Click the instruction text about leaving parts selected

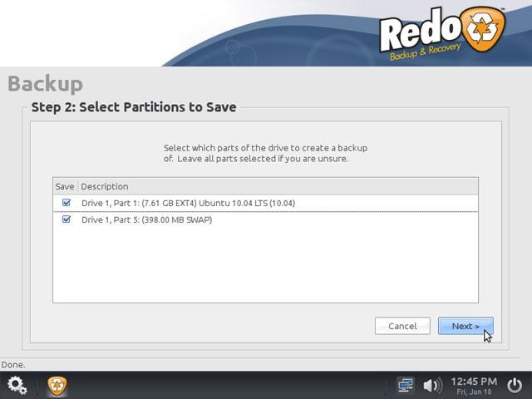pyautogui.click(x=265, y=153)
